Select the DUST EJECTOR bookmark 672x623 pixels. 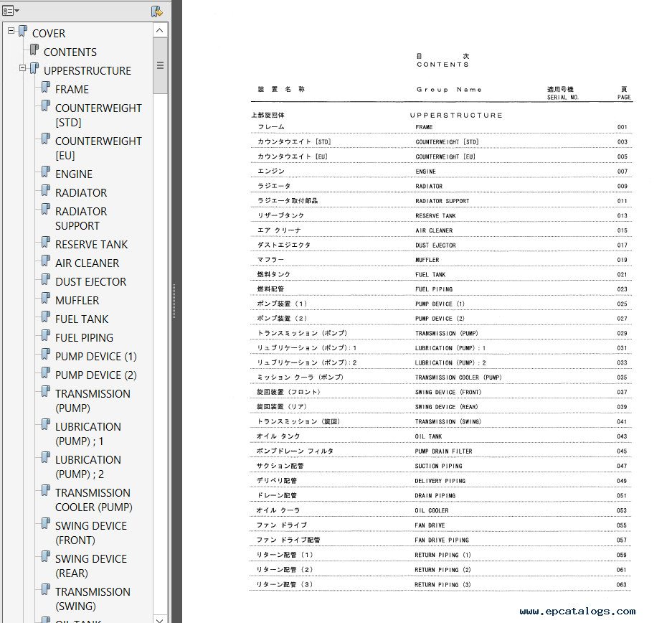click(91, 282)
